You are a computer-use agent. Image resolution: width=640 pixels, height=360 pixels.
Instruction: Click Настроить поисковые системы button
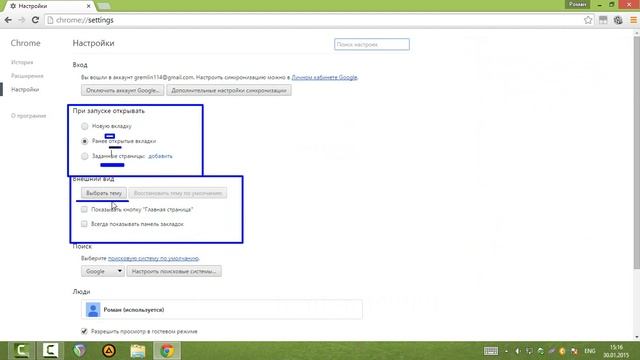174,271
